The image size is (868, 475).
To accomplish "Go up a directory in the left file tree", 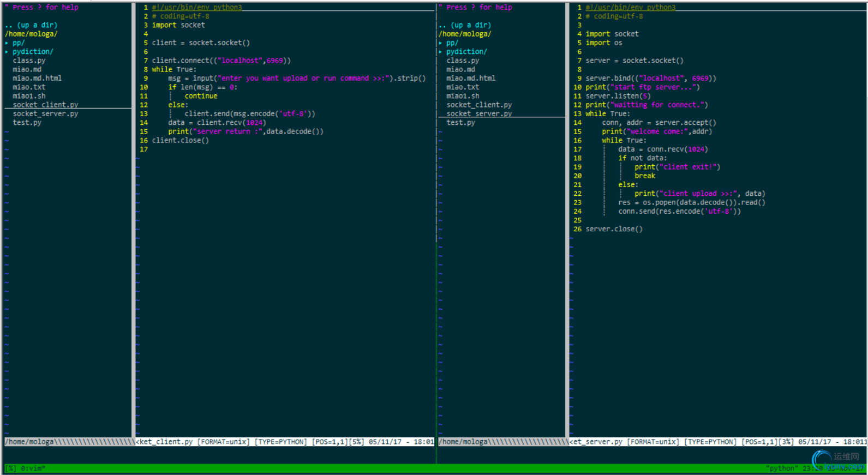I will click(x=31, y=25).
